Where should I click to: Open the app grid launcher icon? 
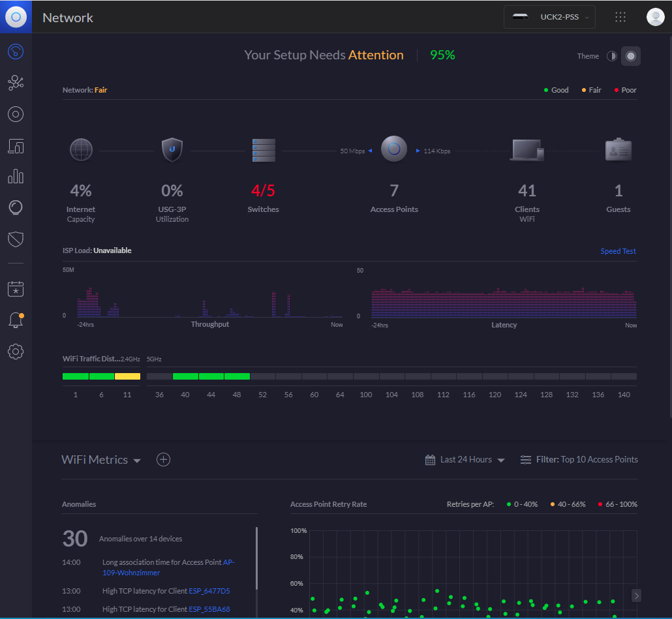620,17
